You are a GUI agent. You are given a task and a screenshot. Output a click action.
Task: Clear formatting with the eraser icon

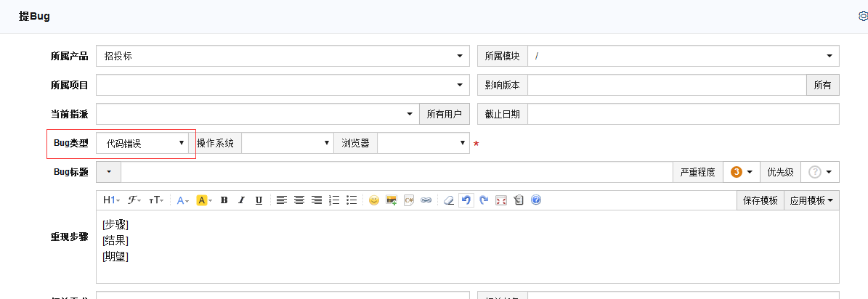click(x=449, y=200)
